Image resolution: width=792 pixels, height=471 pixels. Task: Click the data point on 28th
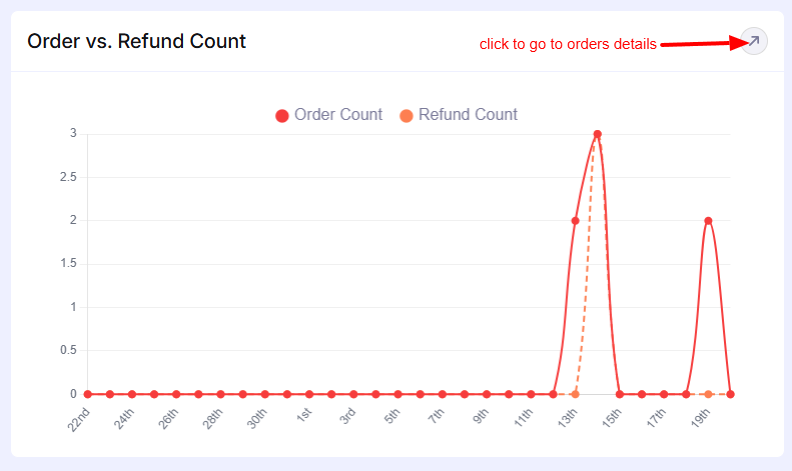point(221,394)
